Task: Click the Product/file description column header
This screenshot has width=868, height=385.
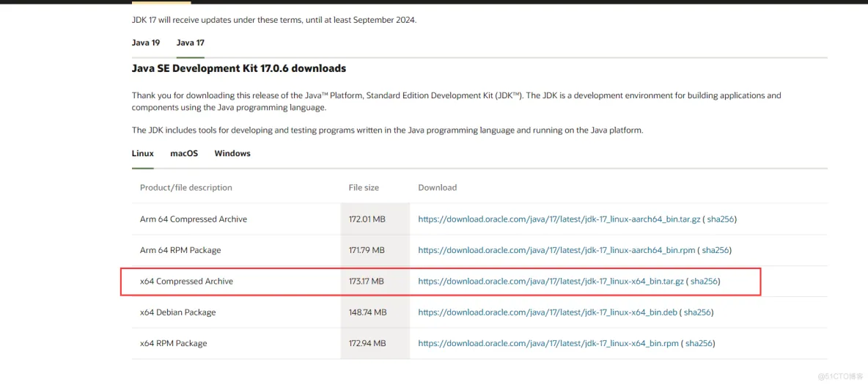Action: pos(185,188)
